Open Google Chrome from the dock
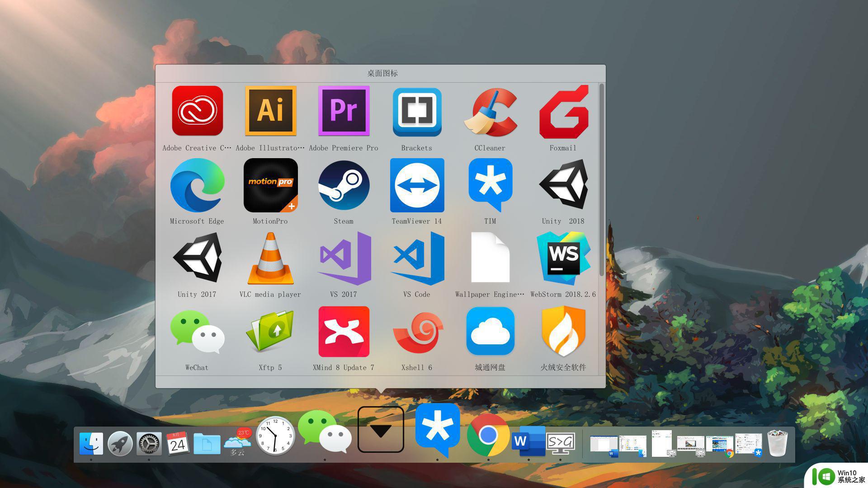Screen dimensions: 868x488 488,435
